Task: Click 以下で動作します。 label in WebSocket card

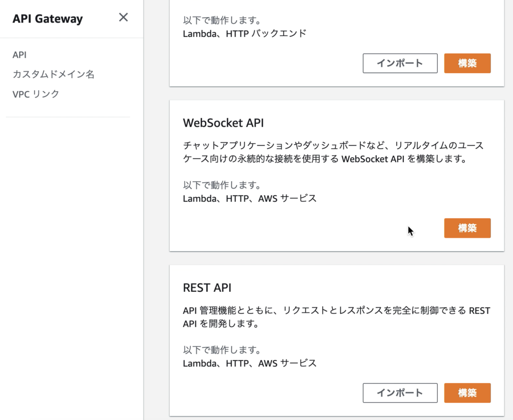Action: coord(222,185)
